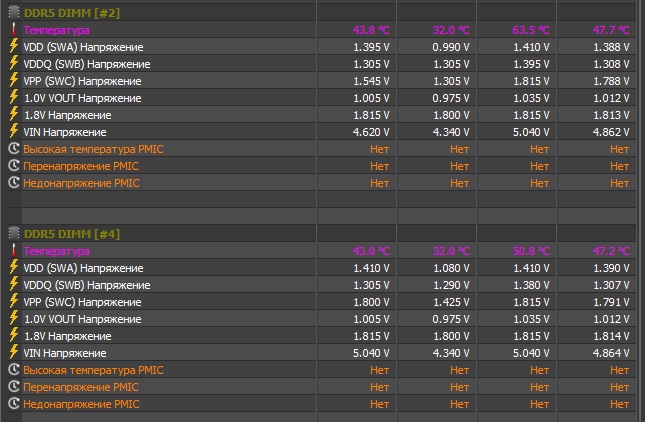Click the 1.425 V VPP minimum value
Screen dimensions: 645x422
[450, 302]
